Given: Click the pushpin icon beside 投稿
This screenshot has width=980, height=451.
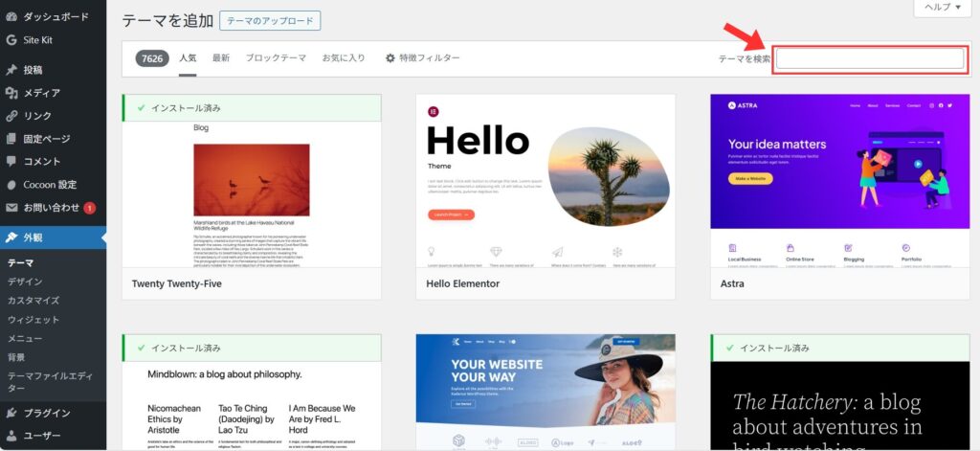Looking at the screenshot, I should [11, 70].
